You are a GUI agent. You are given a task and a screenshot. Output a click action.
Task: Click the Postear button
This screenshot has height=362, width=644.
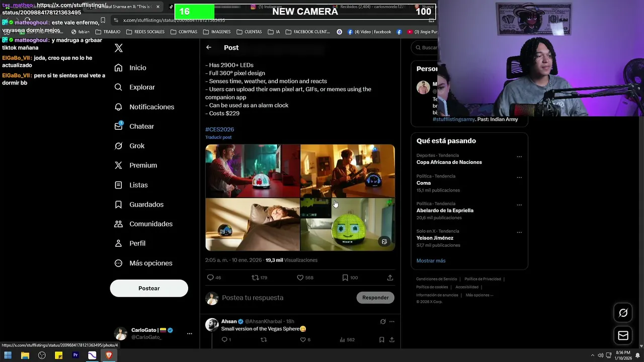pos(149,288)
